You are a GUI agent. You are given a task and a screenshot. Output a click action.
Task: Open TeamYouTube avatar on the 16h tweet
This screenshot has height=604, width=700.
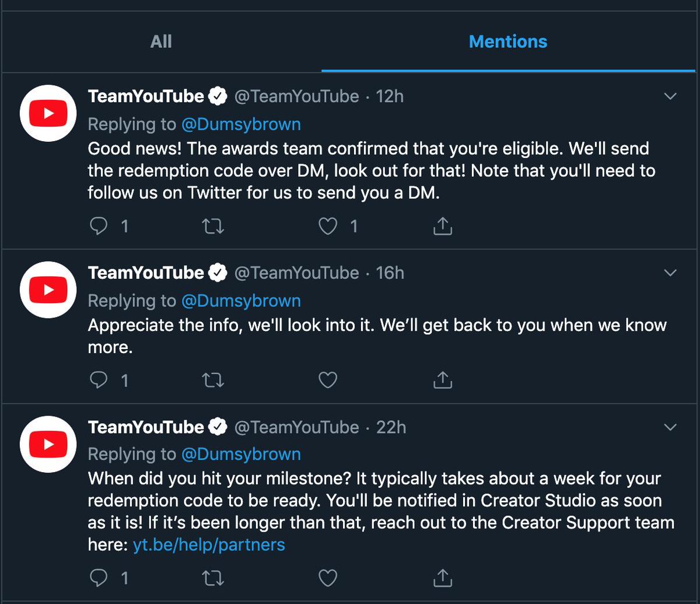(48, 290)
